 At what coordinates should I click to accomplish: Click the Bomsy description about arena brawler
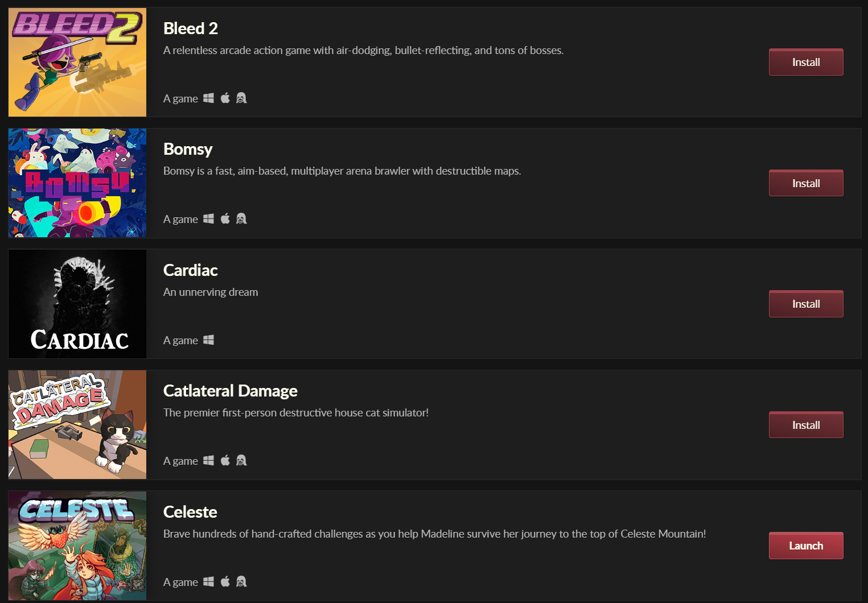[x=342, y=171]
